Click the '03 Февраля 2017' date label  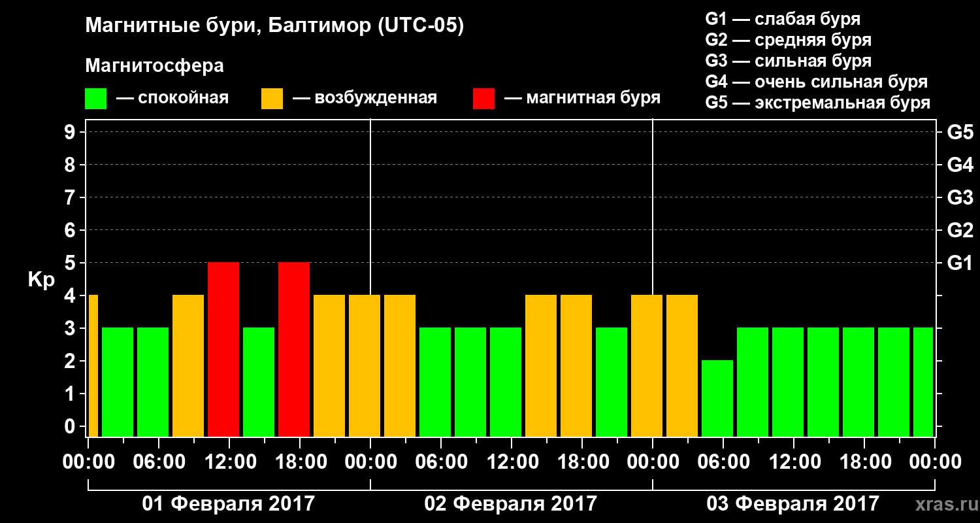click(x=793, y=504)
